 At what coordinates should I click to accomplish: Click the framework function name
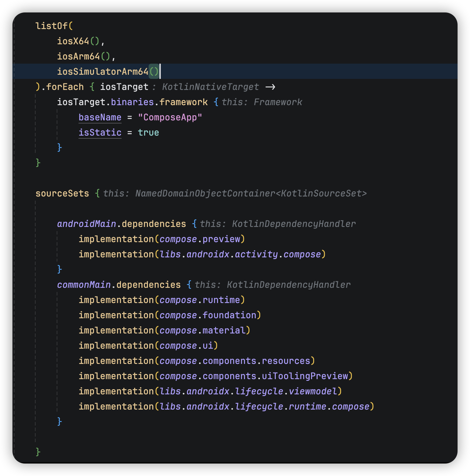coord(184,102)
